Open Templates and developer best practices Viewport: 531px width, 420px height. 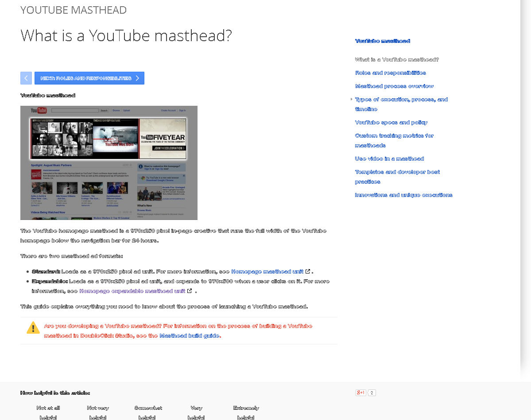[x=397, y=177]
